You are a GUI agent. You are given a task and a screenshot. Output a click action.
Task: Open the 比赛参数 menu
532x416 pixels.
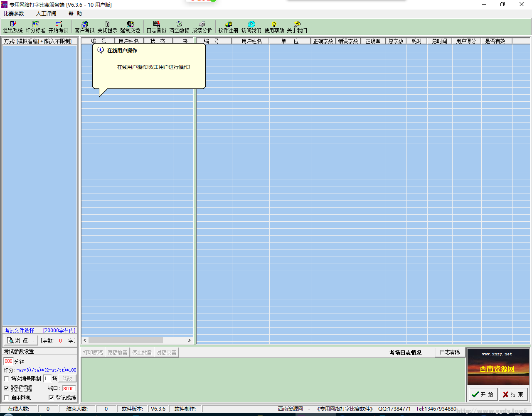[x=14, y=14]
